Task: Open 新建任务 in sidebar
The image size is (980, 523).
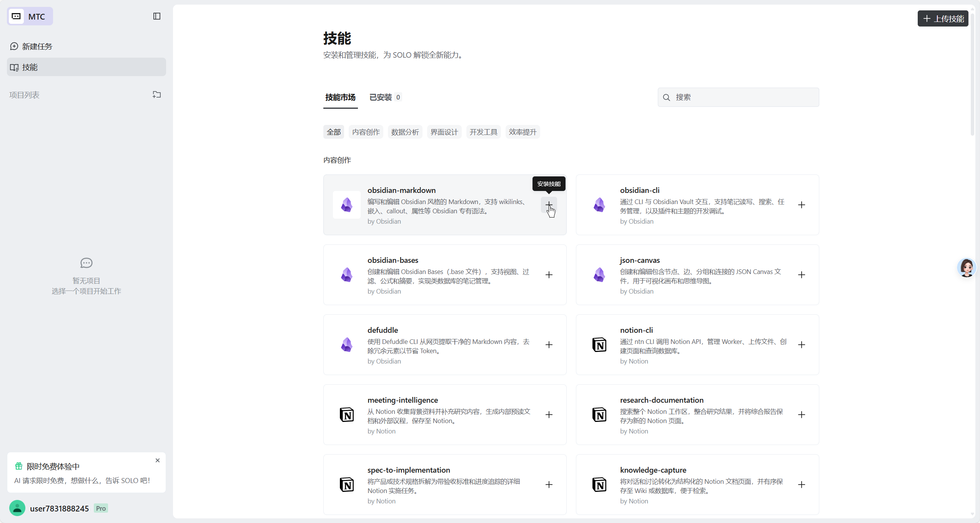Action: (37, 46)
